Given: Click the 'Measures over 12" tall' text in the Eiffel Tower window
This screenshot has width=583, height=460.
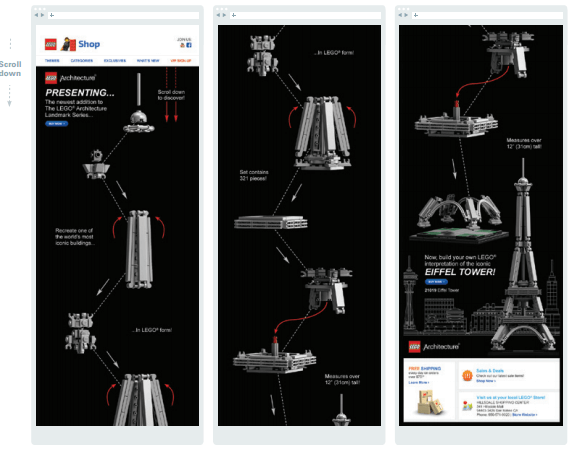Looking at the screenshot, I should 524,143.
